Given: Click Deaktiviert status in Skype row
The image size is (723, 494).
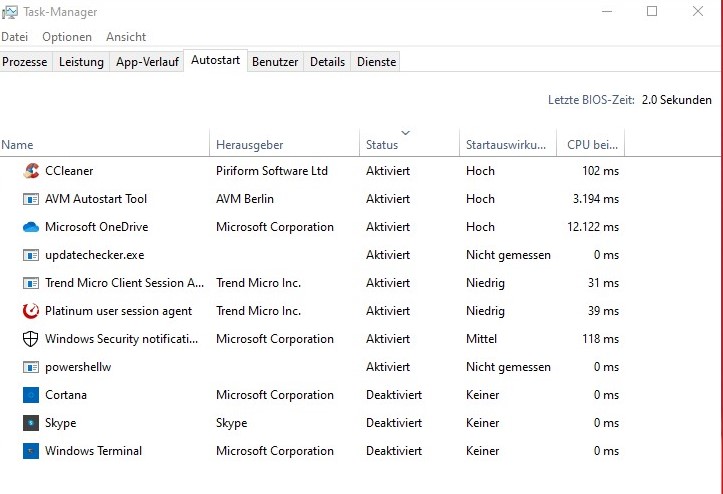Looking at the screenshot, I should [x=394, y=423].
